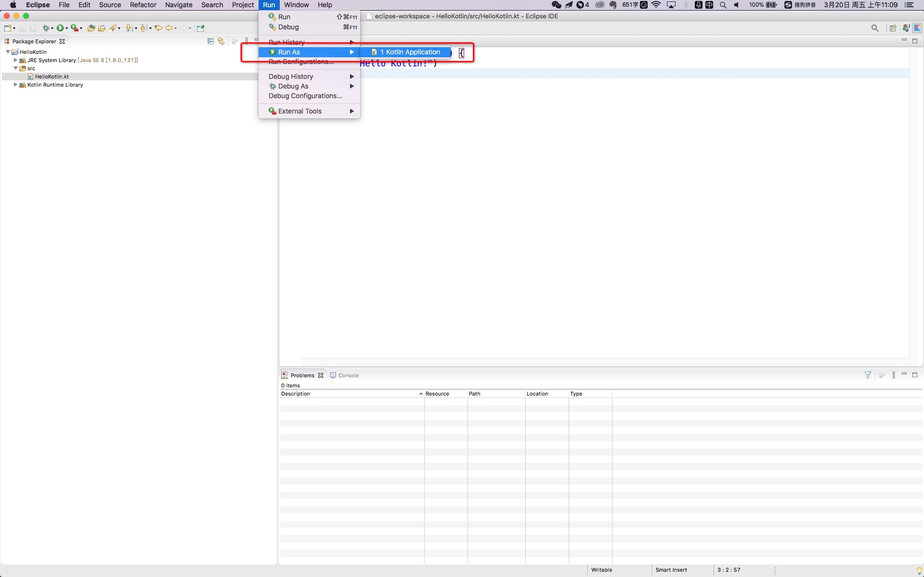Collapse the src folder node
This screenshot has width=924, height=577.
pos(15,68)
